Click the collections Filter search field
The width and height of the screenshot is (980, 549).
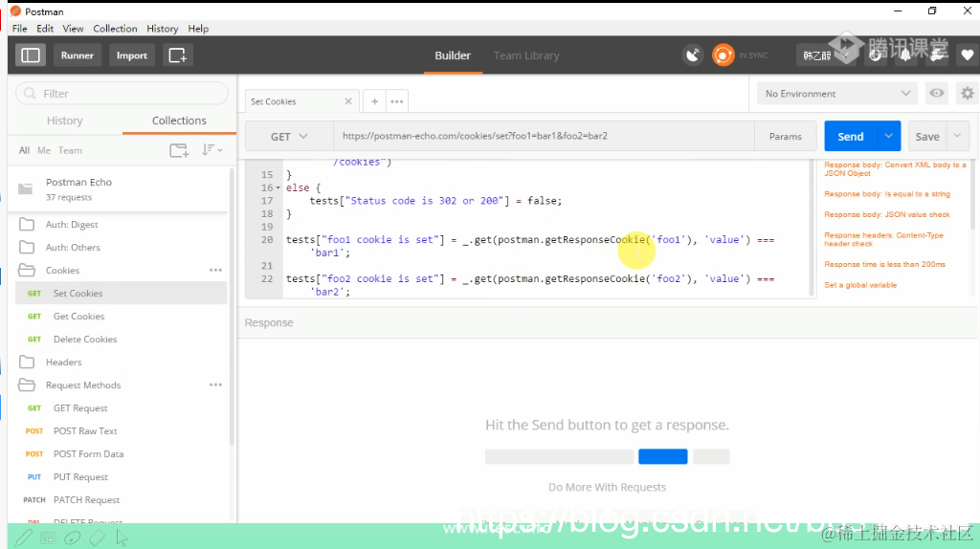[x=122, y=94]
